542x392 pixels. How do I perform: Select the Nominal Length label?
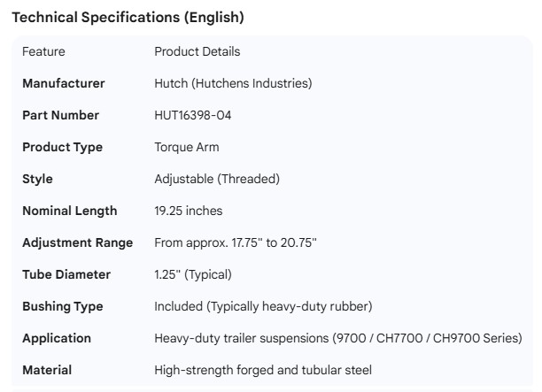(x=69, y=211)
